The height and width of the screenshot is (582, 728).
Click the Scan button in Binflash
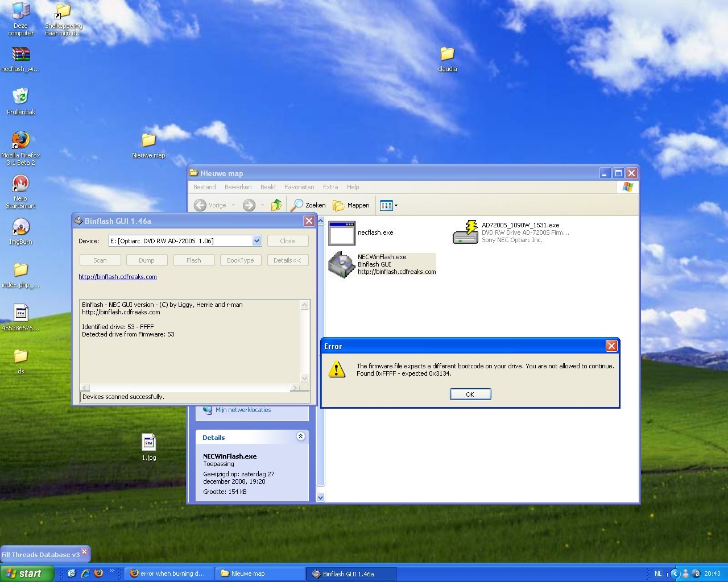click(100, 260)
